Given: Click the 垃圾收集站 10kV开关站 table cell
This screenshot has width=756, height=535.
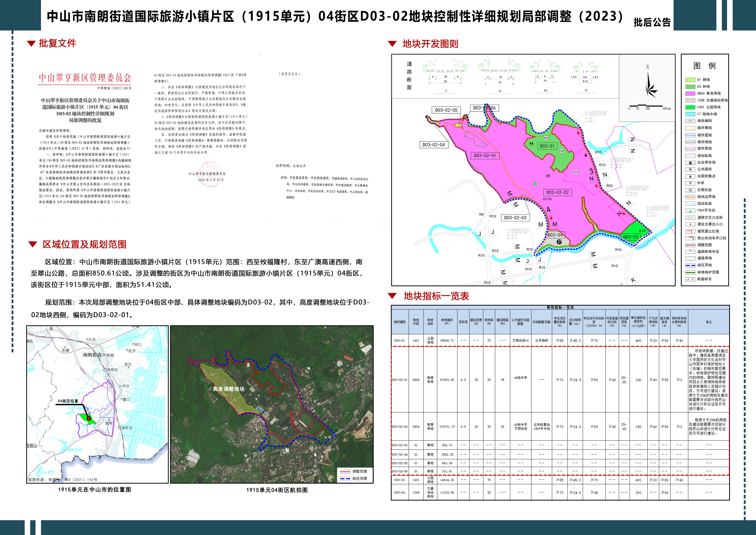Looking at the screenshot, I should tap(541, 427).
